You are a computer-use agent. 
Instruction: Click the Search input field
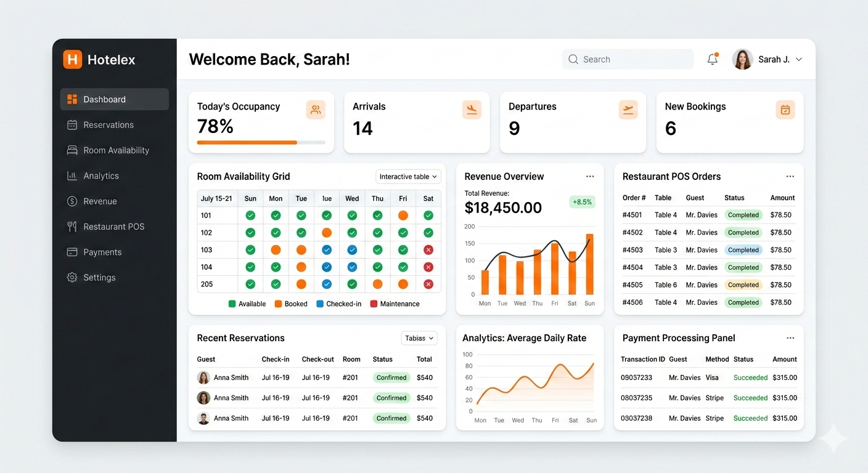628,59
